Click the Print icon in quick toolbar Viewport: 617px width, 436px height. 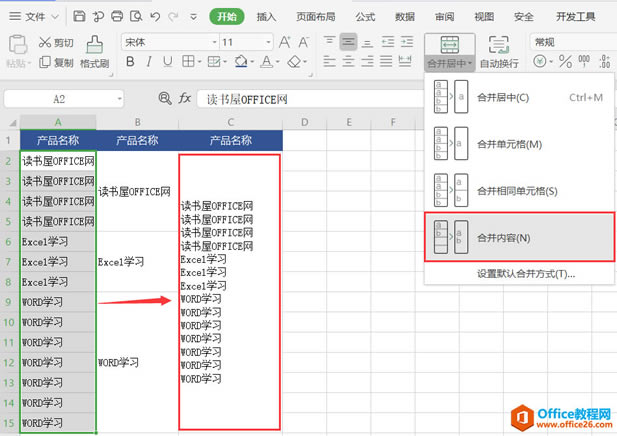tap(117, 17)
